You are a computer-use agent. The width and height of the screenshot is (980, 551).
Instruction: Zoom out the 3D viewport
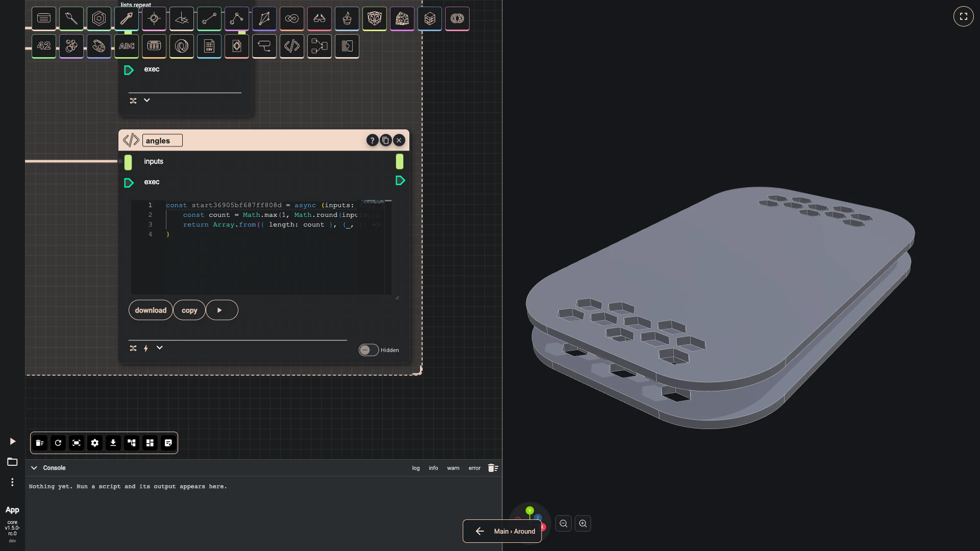coord(563,523)
